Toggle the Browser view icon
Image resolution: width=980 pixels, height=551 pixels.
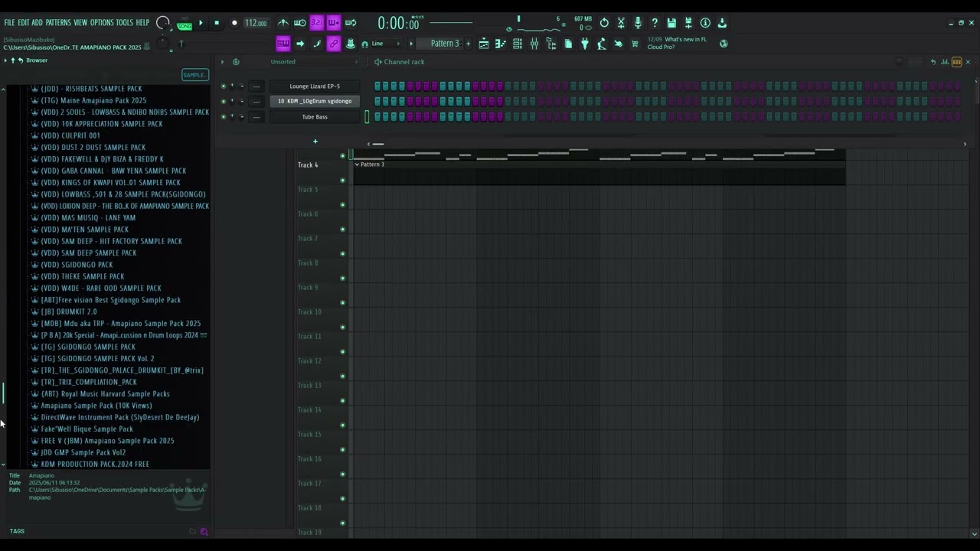(551, 44)
